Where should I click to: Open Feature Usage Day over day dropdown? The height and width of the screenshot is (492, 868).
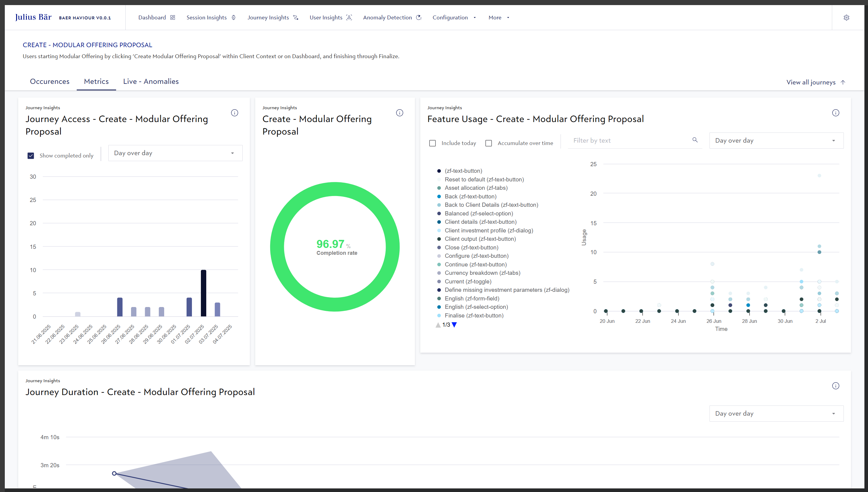[776, 141]
